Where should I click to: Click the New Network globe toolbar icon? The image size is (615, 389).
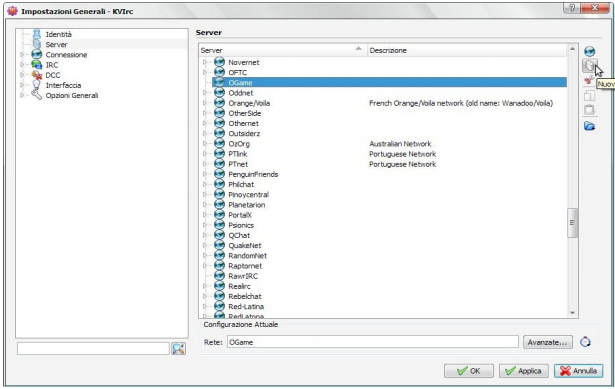click(589, 51)
